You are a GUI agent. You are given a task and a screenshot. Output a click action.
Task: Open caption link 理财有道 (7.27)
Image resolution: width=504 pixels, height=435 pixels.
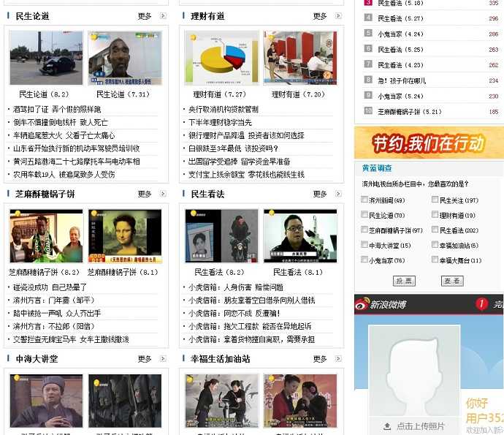click(220, 94)
